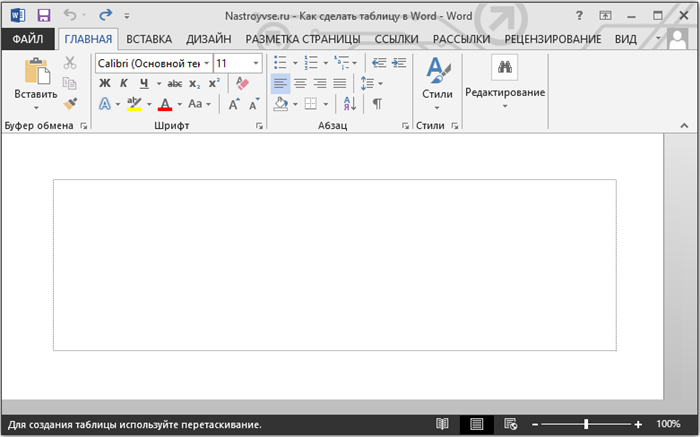Align text left
The width and height of the screenshot is (700, 437).
click(x=280, y=83)
